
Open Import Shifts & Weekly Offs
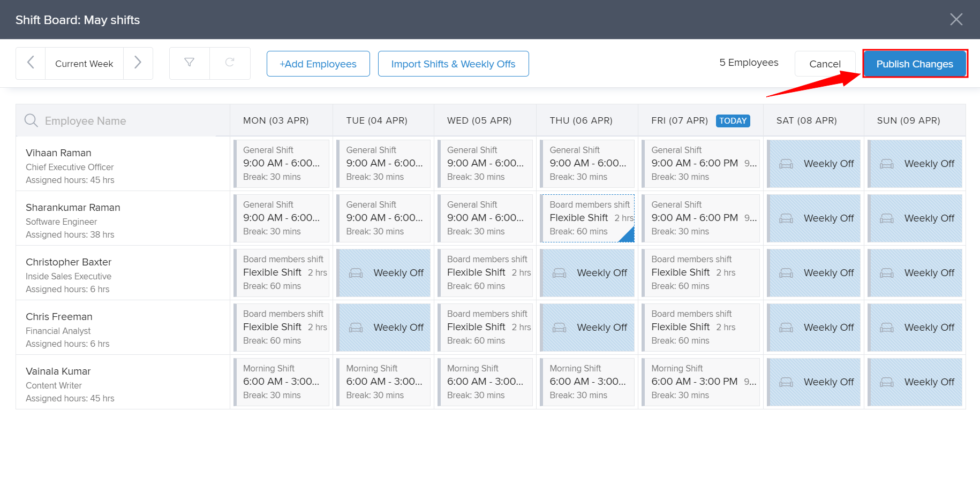click(x=453, y=64)
